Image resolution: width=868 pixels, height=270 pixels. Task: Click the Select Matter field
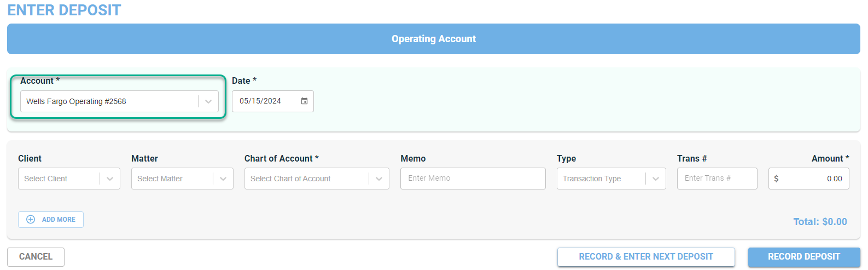tap(182, 179)
